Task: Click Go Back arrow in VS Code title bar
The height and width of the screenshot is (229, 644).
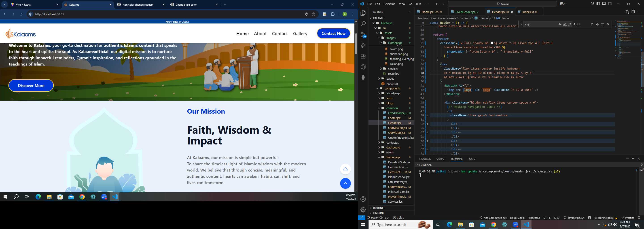Action: 437,4
